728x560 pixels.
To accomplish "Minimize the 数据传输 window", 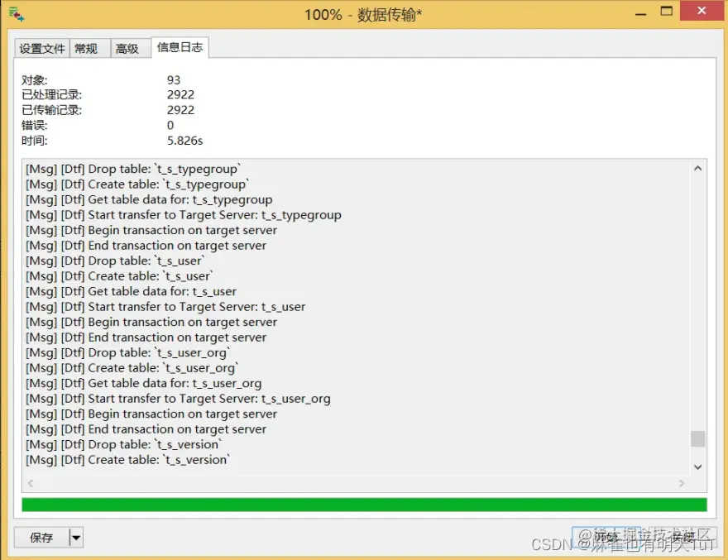I will (640, 14).
